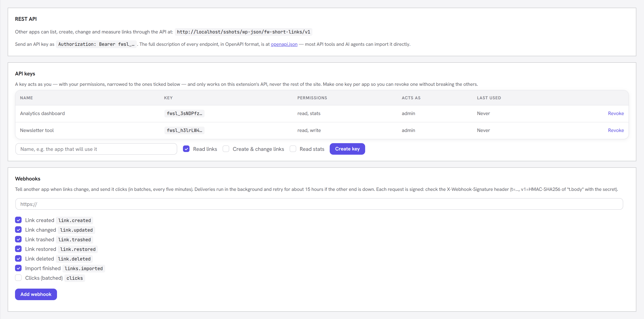644x319 pixels.
Task: Click the Newsletter tool name cell
Action: click(x=37, y=130)
